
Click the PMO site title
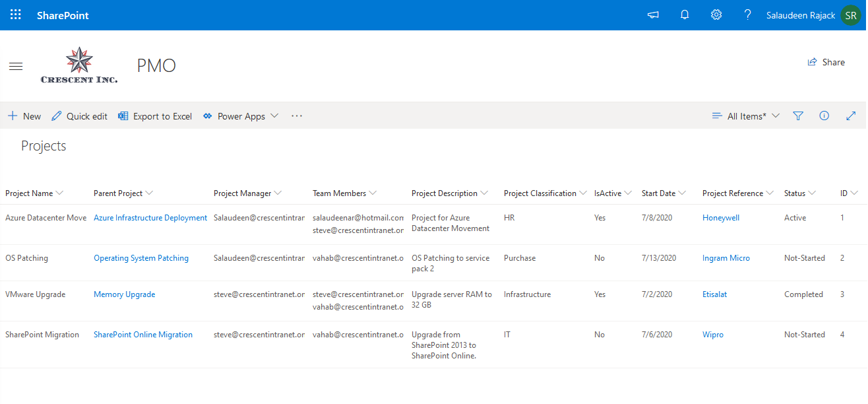click(156, 66)
